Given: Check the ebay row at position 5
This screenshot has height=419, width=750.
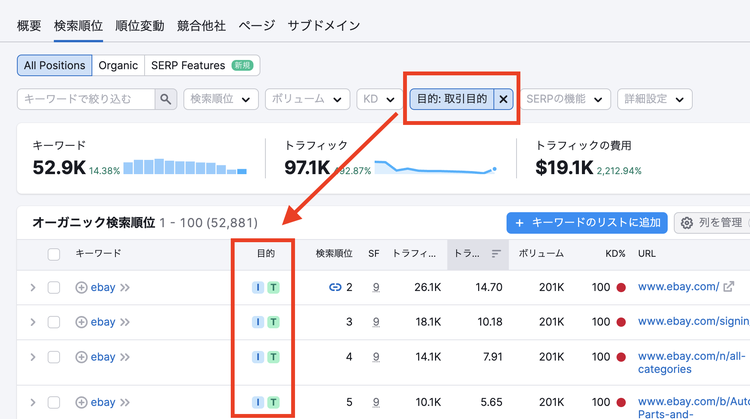Looking at the screenshot, I should (x=54, y=402).
